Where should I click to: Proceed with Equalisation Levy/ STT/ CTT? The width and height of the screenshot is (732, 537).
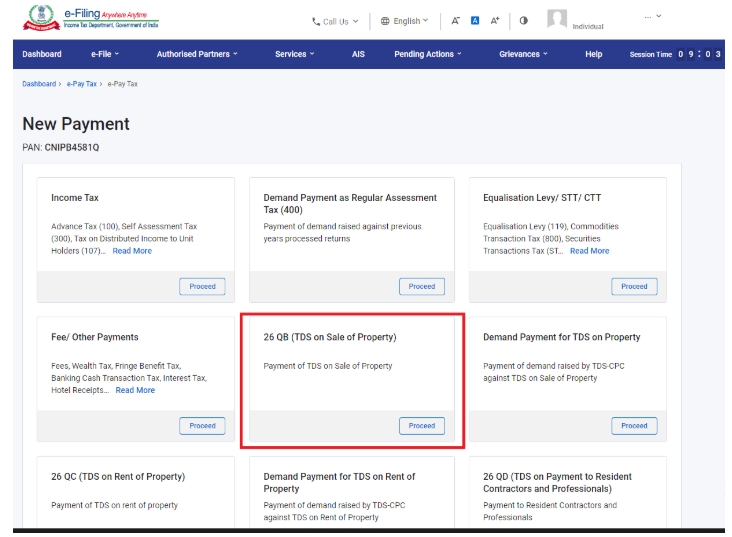[x=634, y=287]
